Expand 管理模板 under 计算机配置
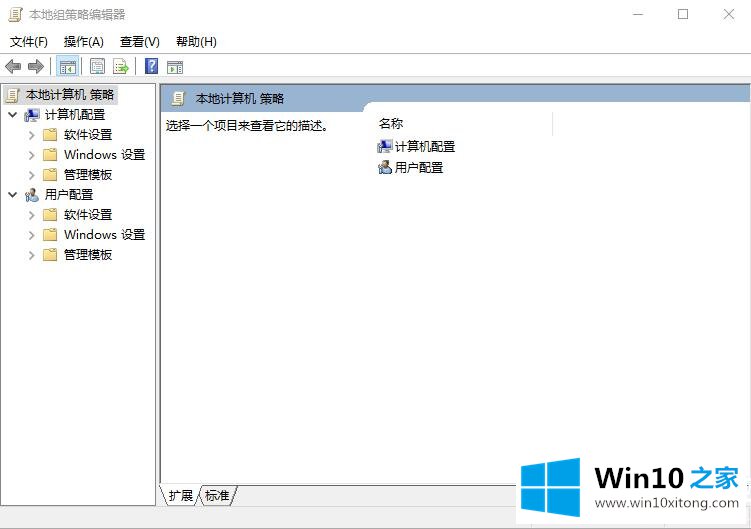The image size is (751, 529). (32, 175)
